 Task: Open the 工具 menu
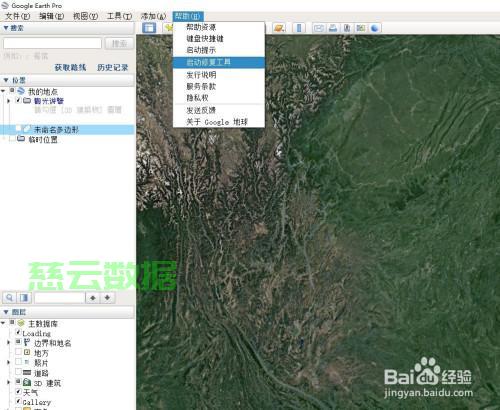click(x=119, y=16)
